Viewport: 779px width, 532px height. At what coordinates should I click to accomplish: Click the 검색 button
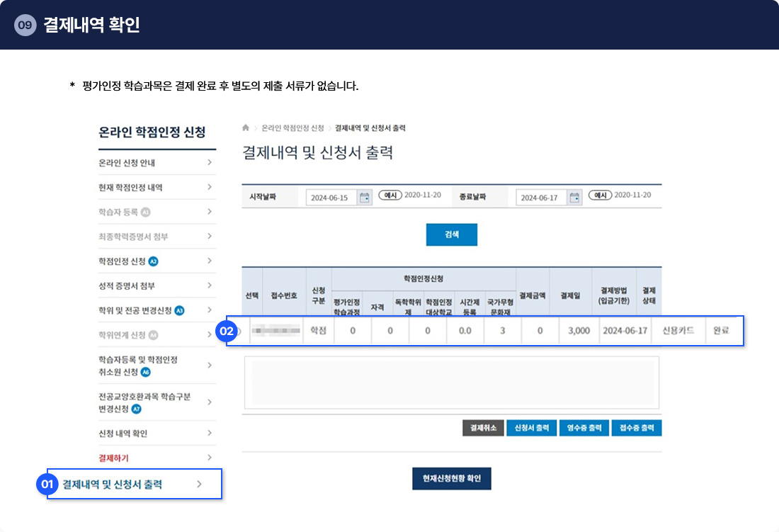click(451, 234)
